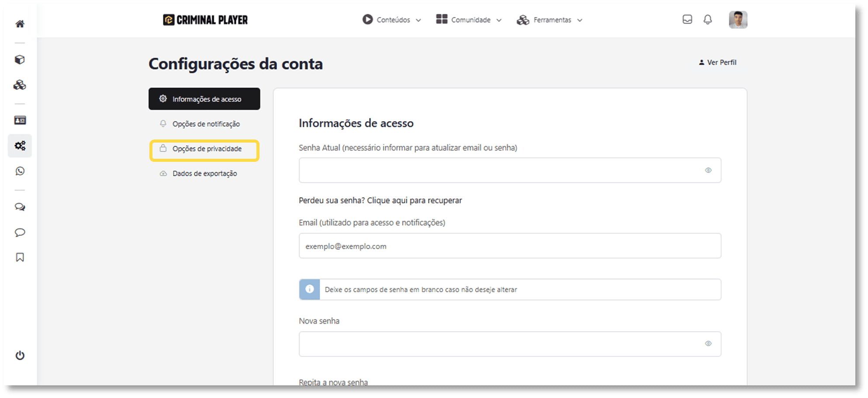
Task: Click the Ver Perfil link
Action: click(x=717, y=63)
